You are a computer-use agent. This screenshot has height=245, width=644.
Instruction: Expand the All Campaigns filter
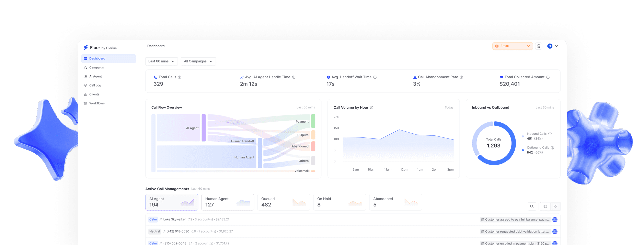tap(198, 61)
